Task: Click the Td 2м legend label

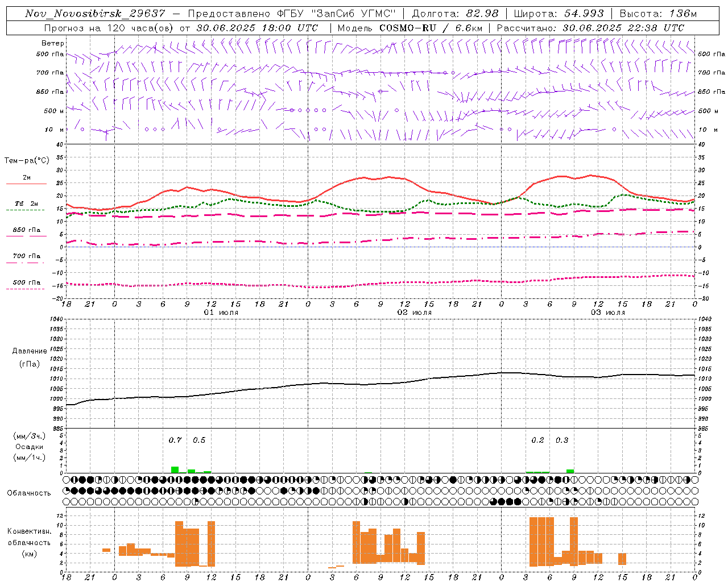Action: pyautogui.click(x=27, y=203)
